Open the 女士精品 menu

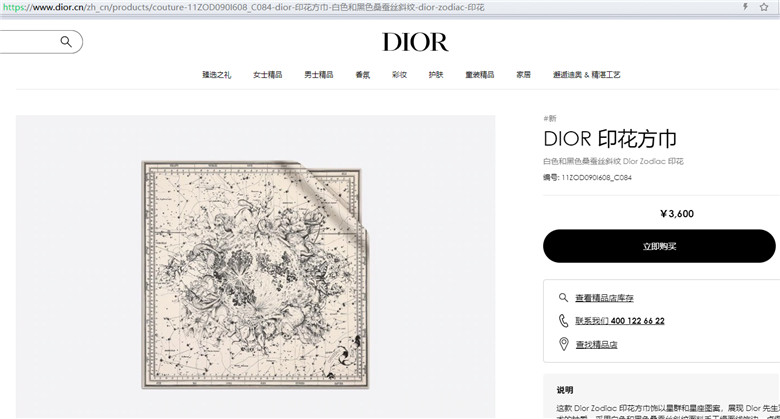tap(268, 75)
